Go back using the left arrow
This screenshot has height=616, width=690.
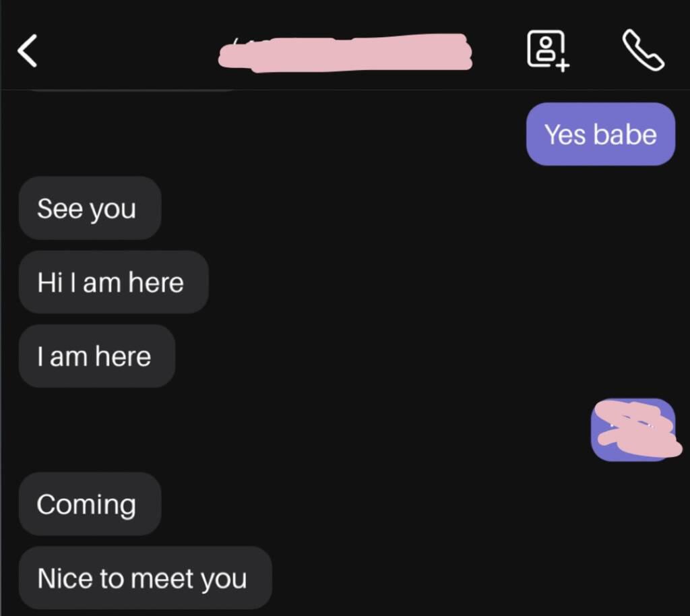27,51
